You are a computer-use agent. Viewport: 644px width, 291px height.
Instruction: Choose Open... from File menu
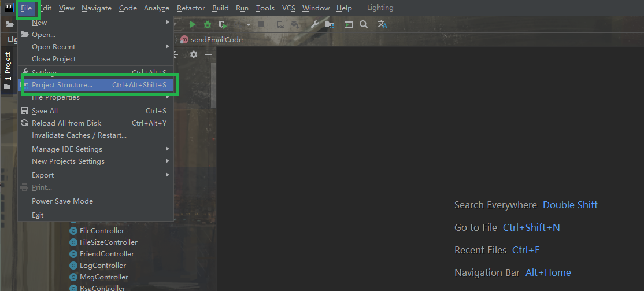[x=96, y=35]
